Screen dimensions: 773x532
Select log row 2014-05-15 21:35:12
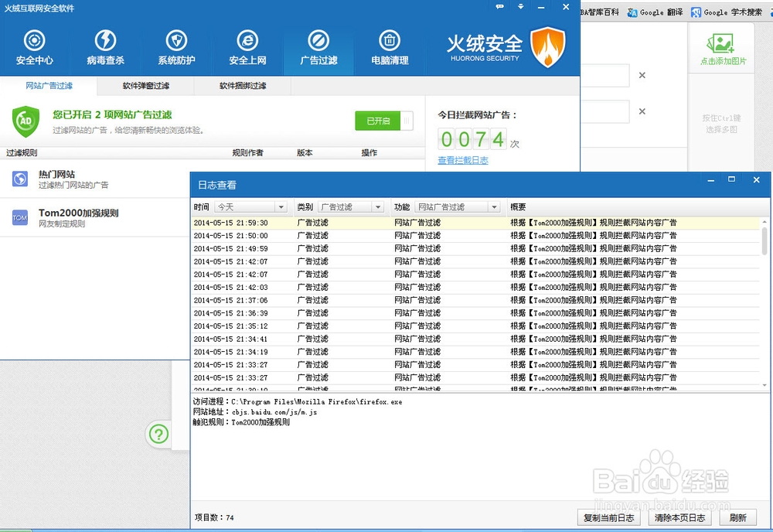(x=475, y=326)
